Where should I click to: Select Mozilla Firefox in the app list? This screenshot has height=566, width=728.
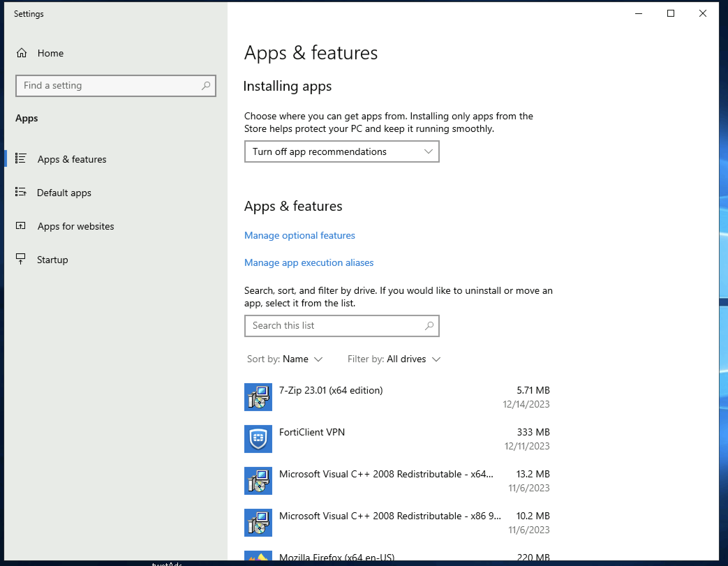click(337, 557)
